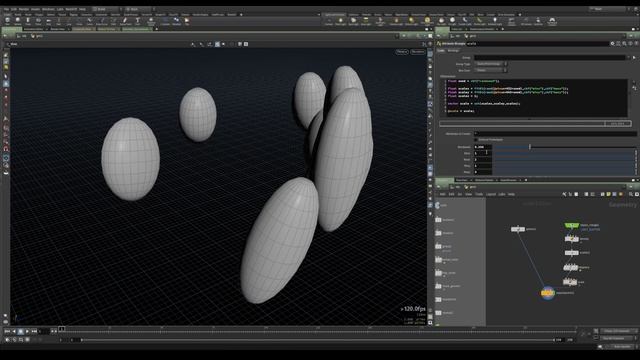This screenshot has width=640, height=360.
Task: Click the Attributes to Create field
Action: (555, 133)
